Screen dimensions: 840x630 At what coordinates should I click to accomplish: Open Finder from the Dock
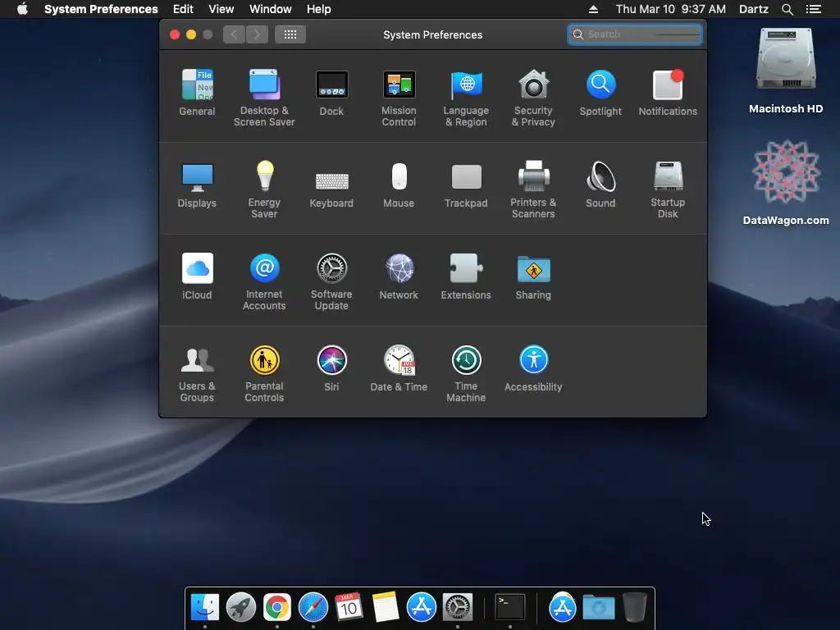(x=205, y=607)
